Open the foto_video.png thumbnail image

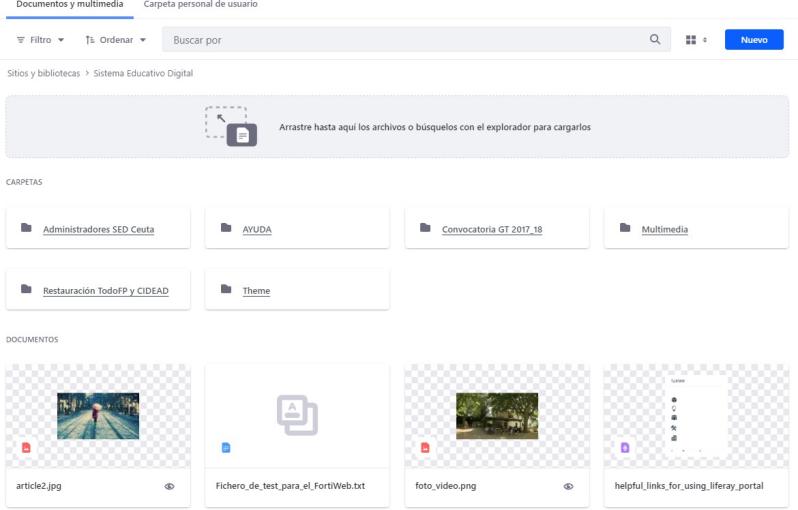pos(497,416)
